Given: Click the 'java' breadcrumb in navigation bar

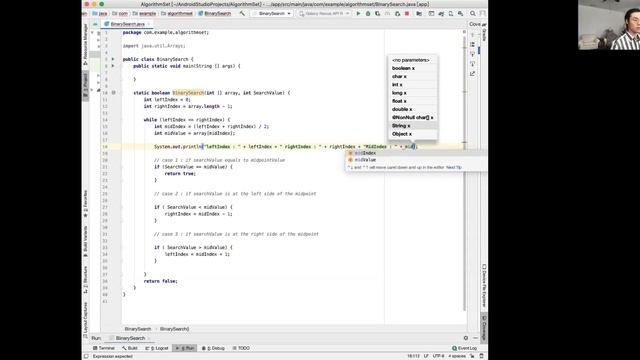Looking at the screenshot, I should [x=100, y=13].
